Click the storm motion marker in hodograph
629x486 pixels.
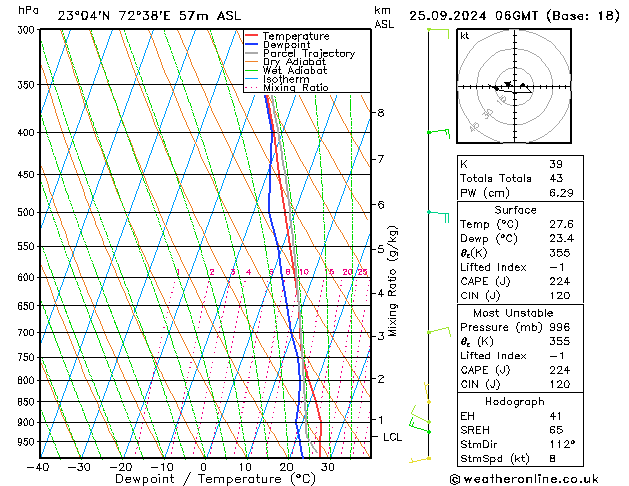[x=508, y=84]
